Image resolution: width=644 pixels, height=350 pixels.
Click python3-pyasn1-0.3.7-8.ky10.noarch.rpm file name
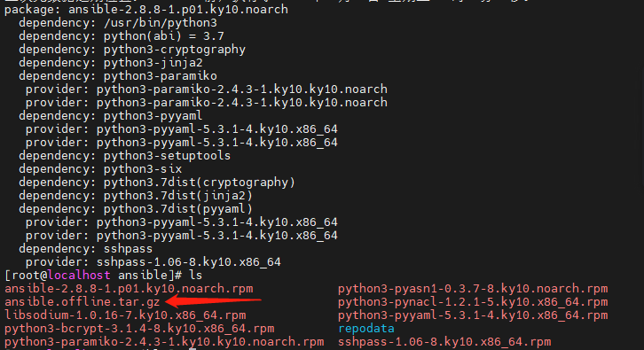473,289
